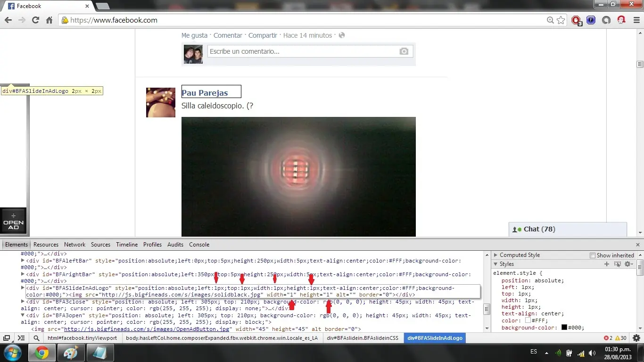Viewport: 644px width, 362px height.
Task: Click the red errors count indicator
Action: pos(608,338)
